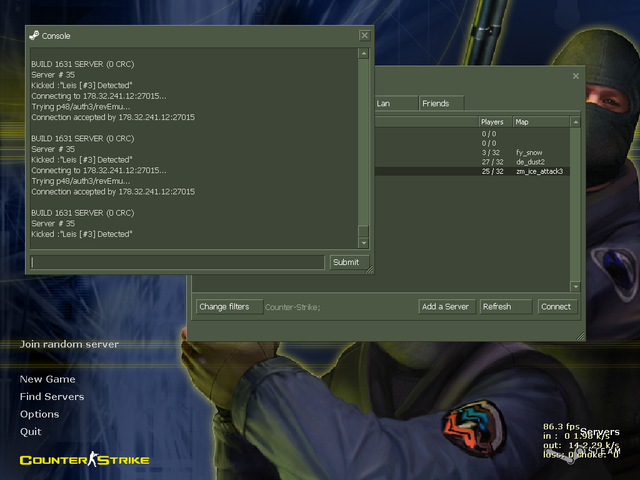Click server list scrollbar up arrow
The image size is (640, 480).
click(x=575, y=122)
